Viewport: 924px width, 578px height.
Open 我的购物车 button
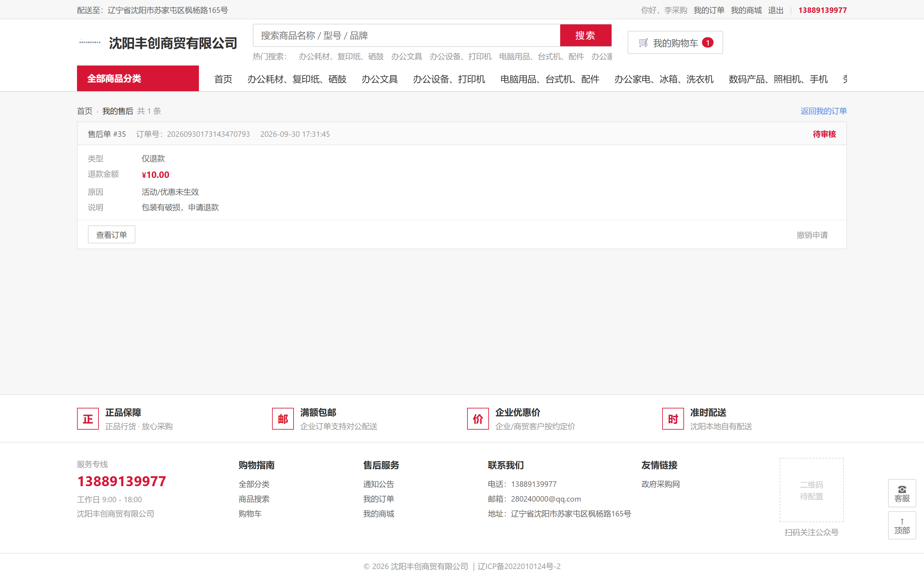pos(675,42)
